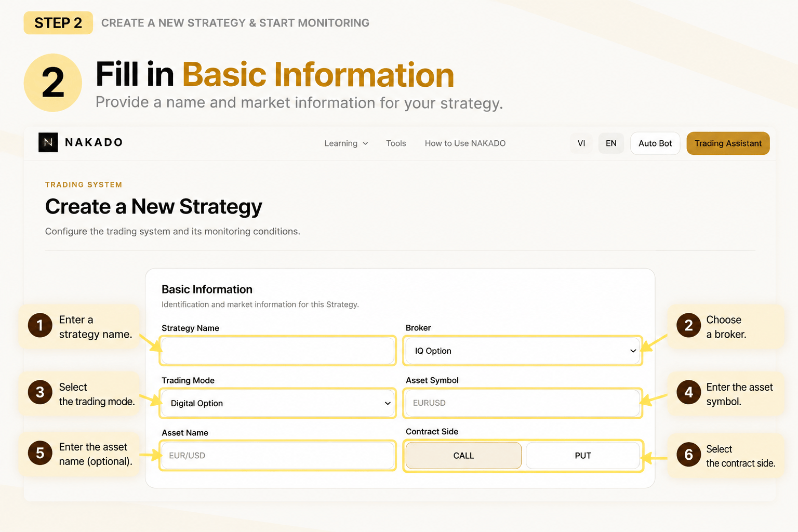Click the "Asset Symbol" field label

point(432,380)
